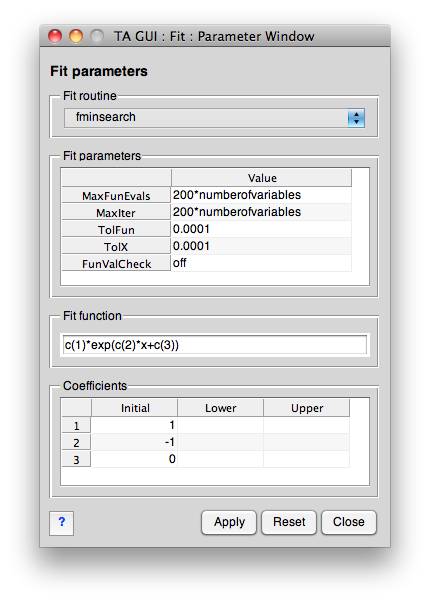This screenshot has width=430, height=602.
Task: Click the red close window button
Action: (55, 36)
